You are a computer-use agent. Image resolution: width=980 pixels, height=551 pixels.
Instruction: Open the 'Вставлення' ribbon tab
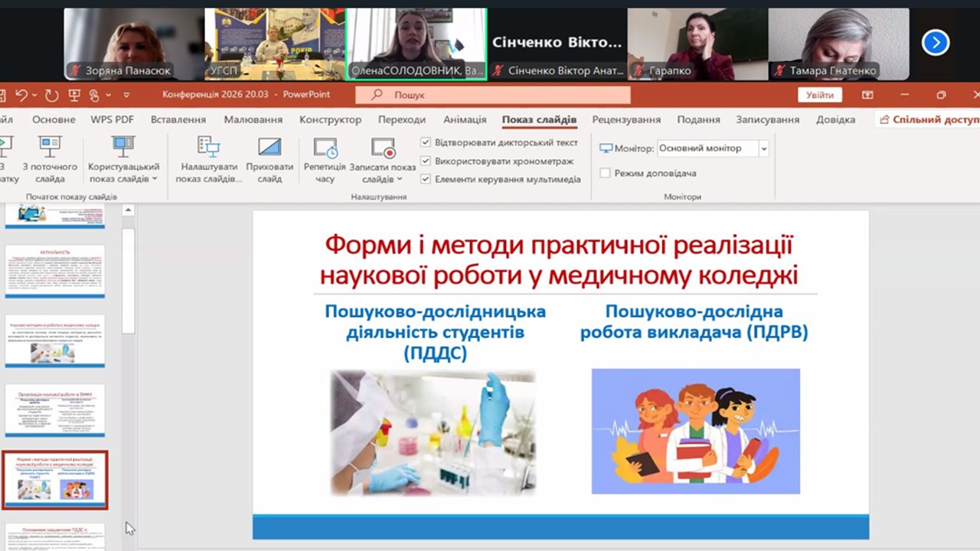pyautogui.click(x=178, y=119)
